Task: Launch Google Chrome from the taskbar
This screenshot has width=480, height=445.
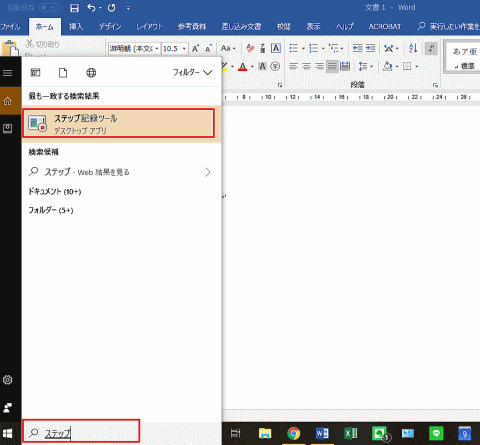Action: pyautogui.click(x=294, y=433)
